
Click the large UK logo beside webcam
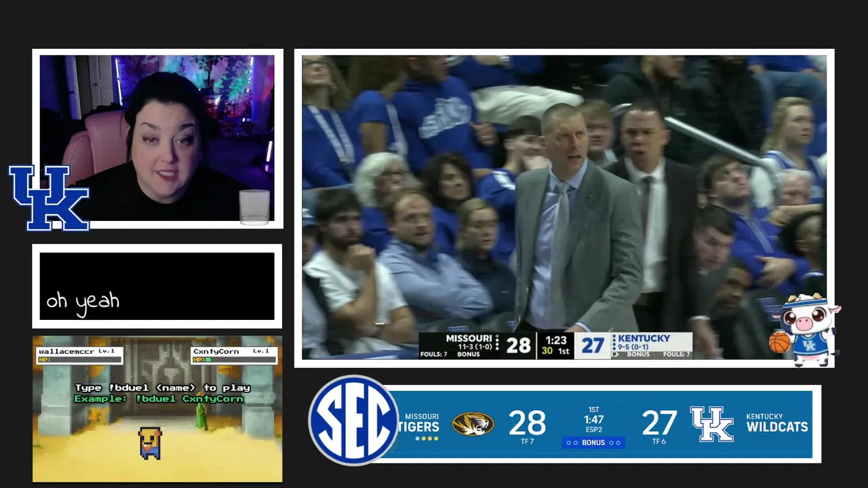tap(49, 197)
